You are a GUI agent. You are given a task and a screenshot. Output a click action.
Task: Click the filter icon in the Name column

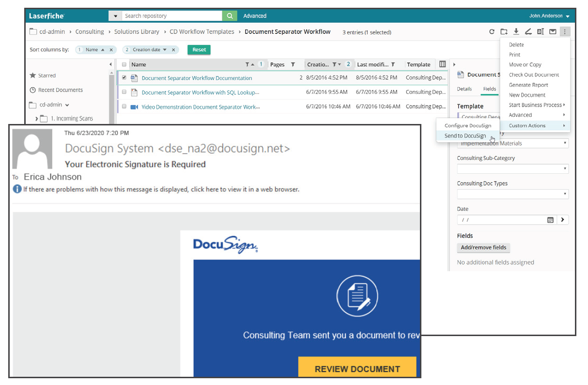(247, 64)
